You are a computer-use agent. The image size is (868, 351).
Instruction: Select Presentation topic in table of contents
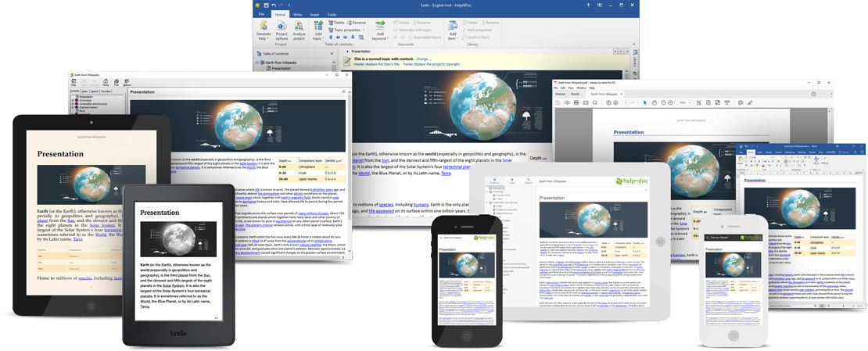(x=281, y=68)
